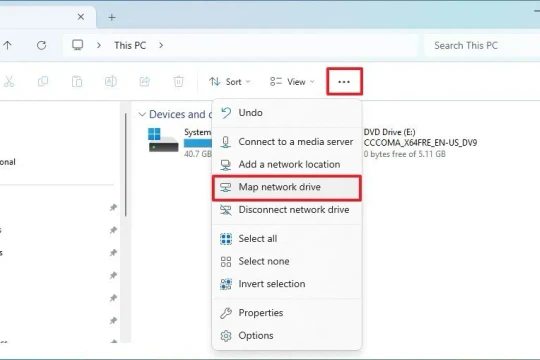This screenshot has width=540, height=360.
Task: Click the Delete trash icon
Action: (x=178, y=82)
